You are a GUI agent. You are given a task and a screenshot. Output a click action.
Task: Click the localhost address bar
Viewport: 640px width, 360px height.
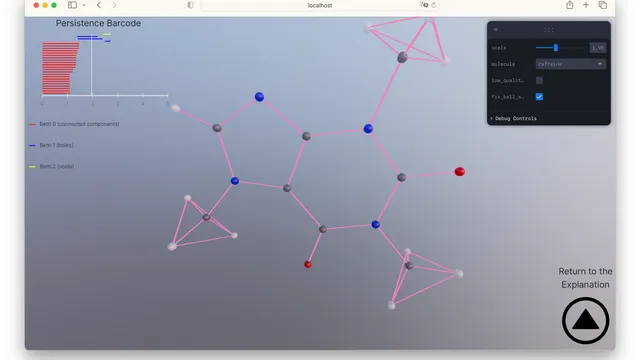(320, 5)
